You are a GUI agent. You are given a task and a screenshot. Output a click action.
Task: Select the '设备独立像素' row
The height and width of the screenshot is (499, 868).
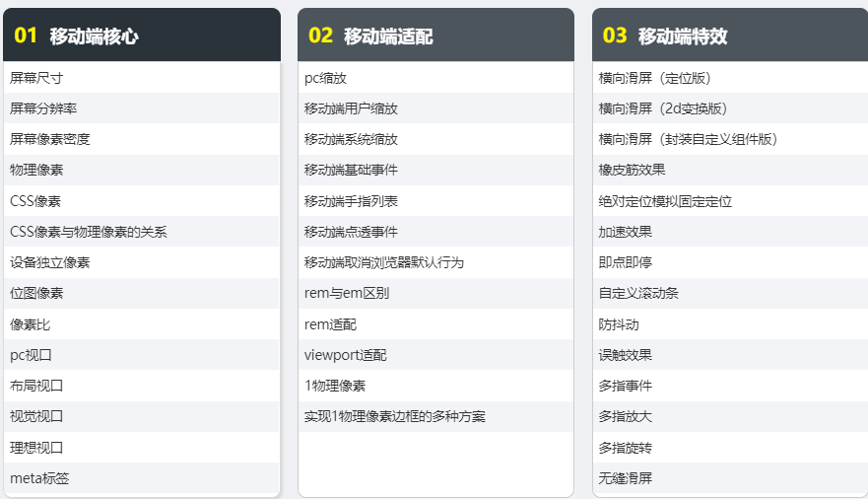click(142, 262)
